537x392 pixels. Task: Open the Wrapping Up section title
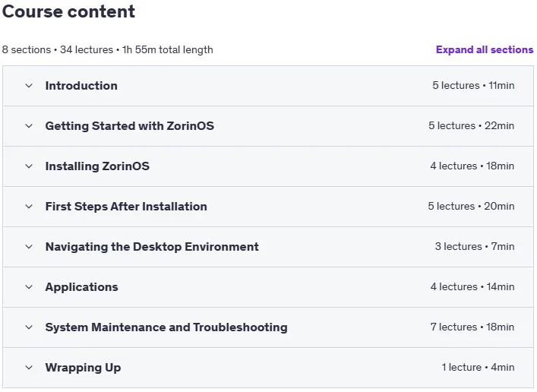pyautogui.click(x=83, y=368)
